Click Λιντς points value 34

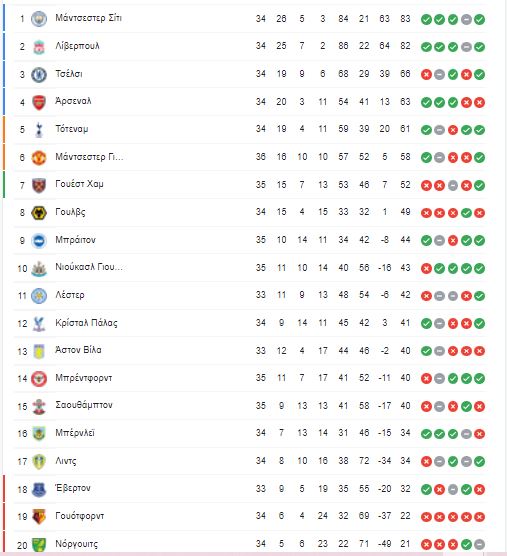[x=405, y=461]
